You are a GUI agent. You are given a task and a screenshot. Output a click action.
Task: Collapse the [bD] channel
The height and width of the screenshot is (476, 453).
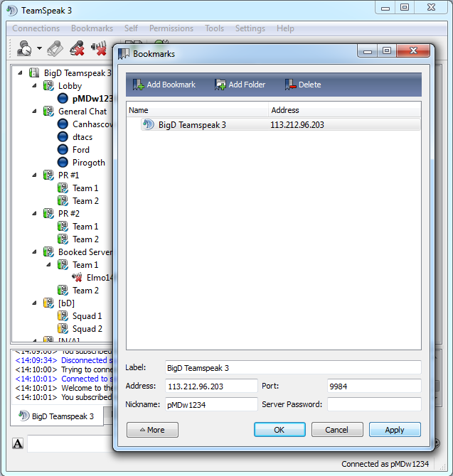(x=34, y=303)
